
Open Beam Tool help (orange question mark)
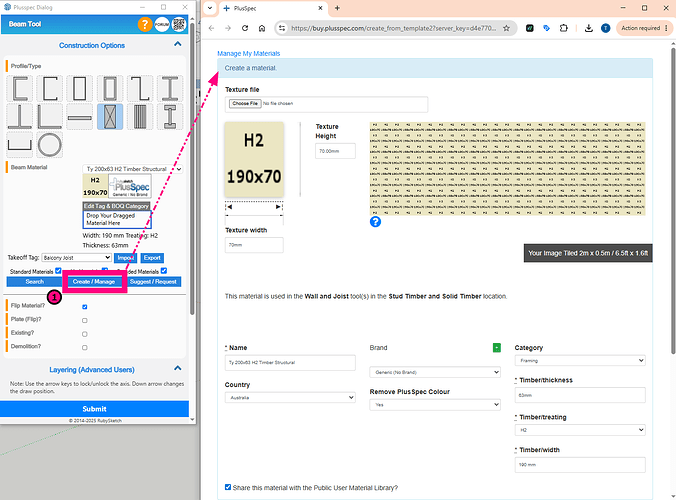145,25
